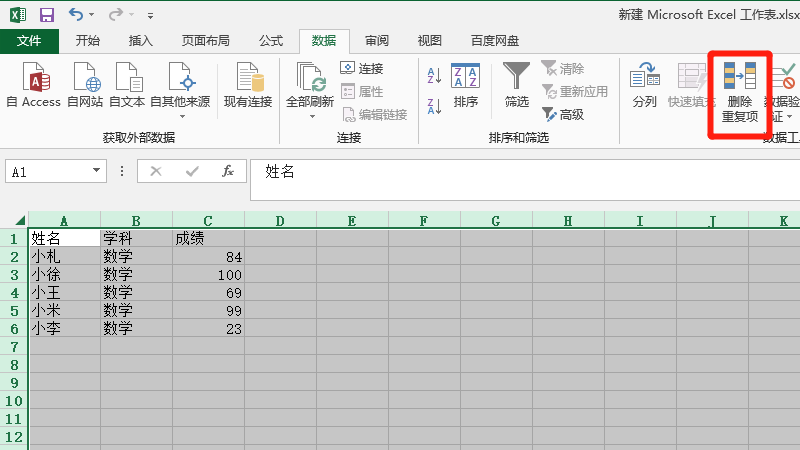Screen dimensions: 800x450
Task: Open the undo history dropdown arrow
Action: click(92, 15)
